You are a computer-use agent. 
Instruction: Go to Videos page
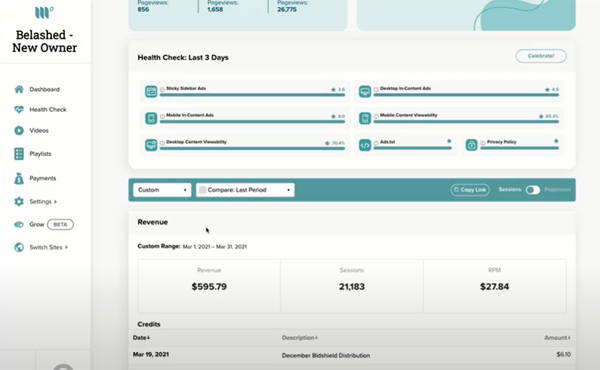pos(39,130)
